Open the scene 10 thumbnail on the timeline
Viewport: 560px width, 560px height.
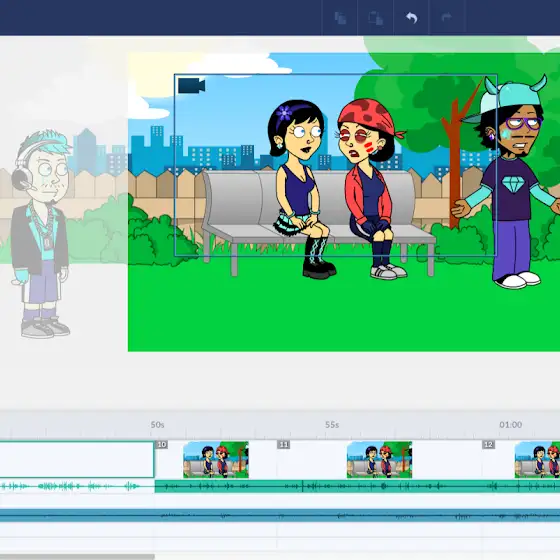coord(216,460)
